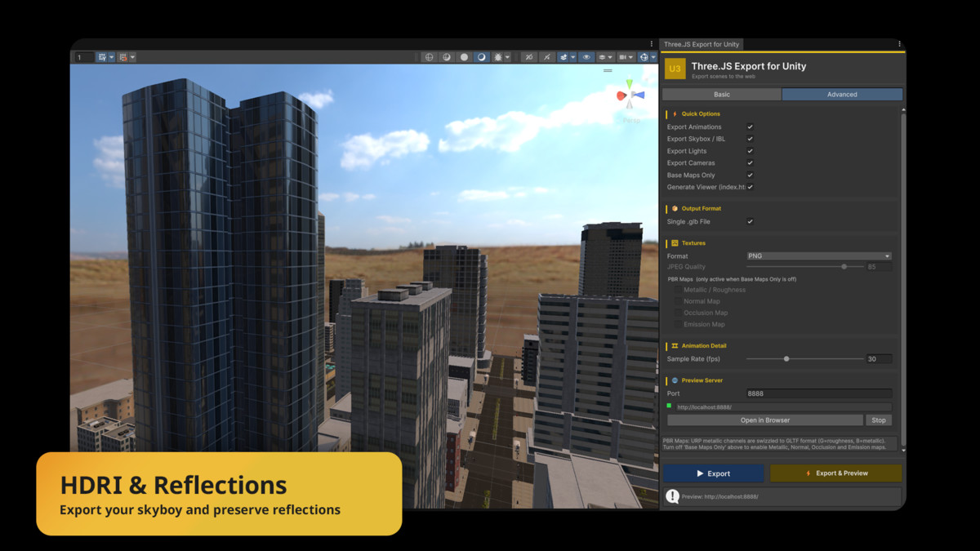Image resolution: width=980 pixels, height=551 pixels.
Task: Click the warning icon beside Preview message
Action: click(x=672, y=496)
